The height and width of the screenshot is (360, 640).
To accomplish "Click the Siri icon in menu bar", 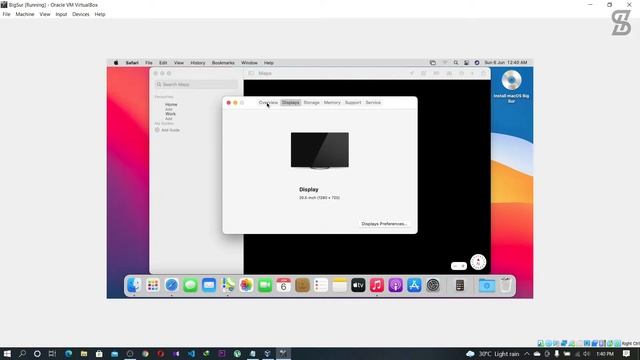I will (477, 63).
